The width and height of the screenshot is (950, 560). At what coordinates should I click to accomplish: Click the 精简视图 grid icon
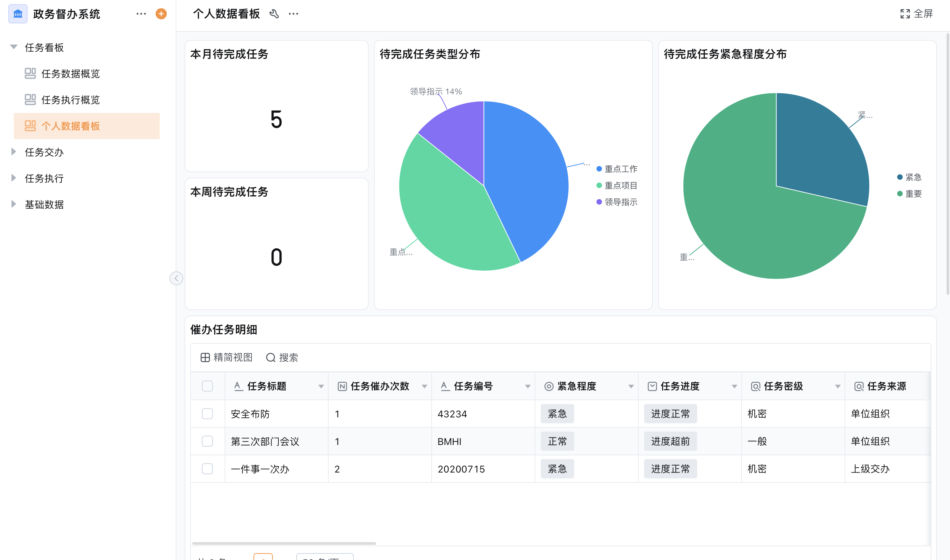tap(205, 357)
